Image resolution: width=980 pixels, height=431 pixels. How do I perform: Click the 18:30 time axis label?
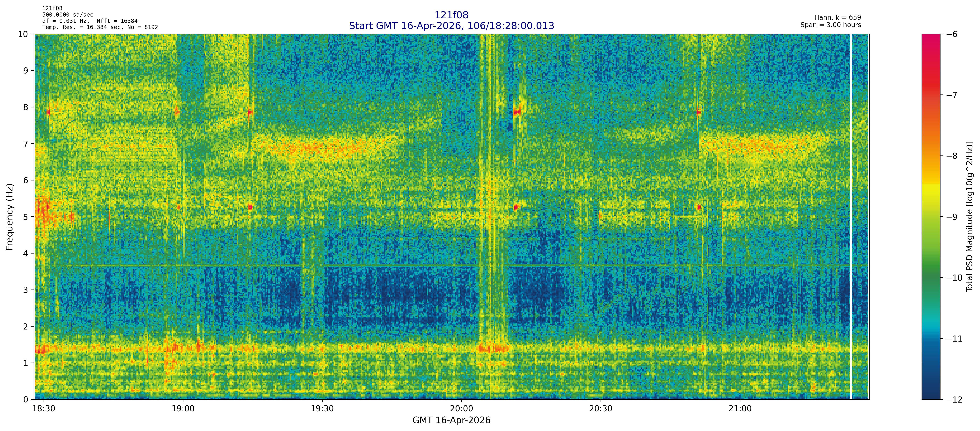pos(44,409)
